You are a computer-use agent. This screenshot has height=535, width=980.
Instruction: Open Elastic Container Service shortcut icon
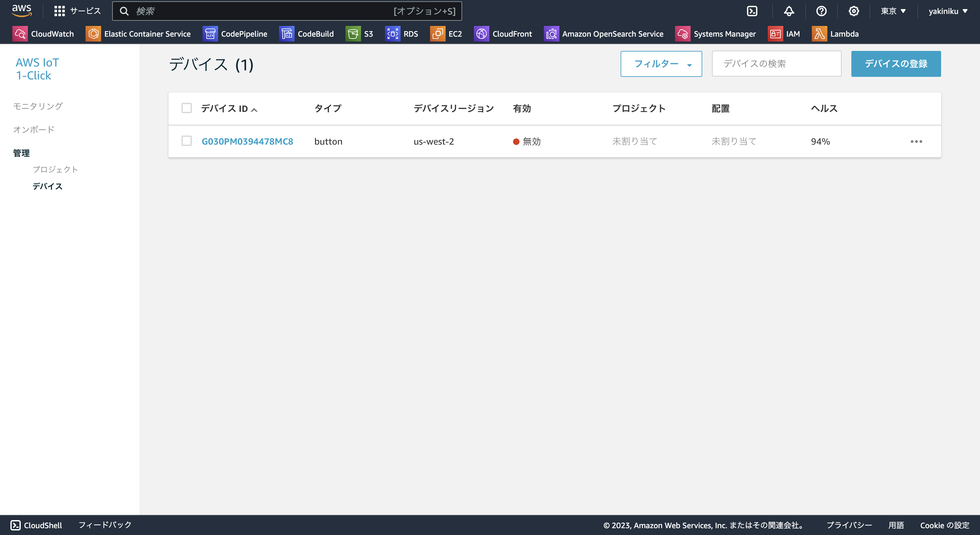coord(93,34)
